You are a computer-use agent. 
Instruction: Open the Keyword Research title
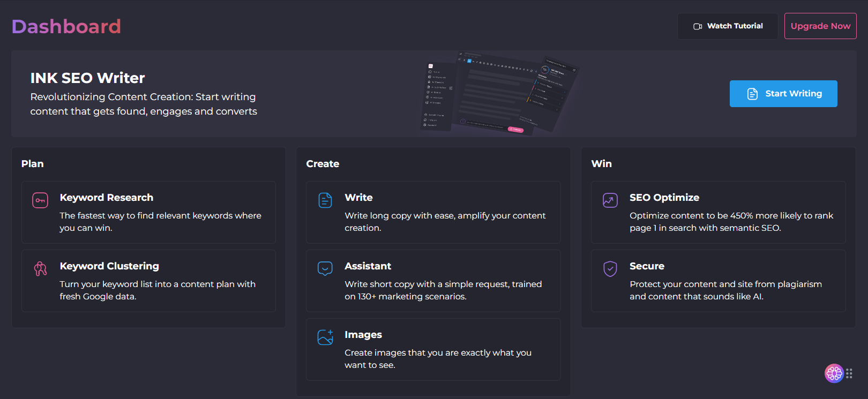point(107,198)
